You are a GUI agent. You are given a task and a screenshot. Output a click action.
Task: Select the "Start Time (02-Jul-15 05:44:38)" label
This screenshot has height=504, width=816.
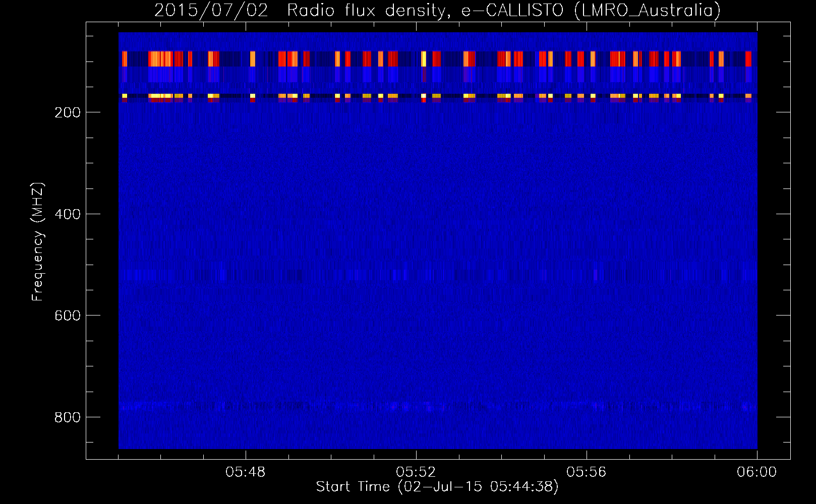pyautogui.click(x=437, y=487)
